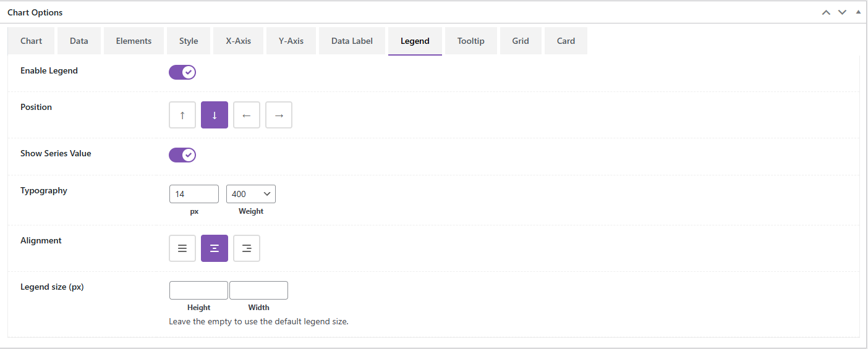Open the Data Label tab
This screenshot has width=868, height=349.
point(352,41)
